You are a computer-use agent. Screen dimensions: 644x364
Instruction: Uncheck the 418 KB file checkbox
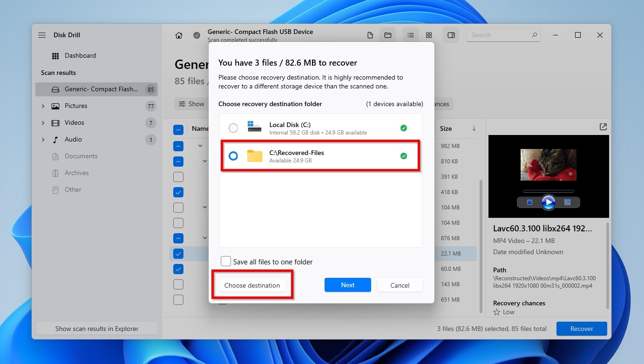(x=178, y=192)
